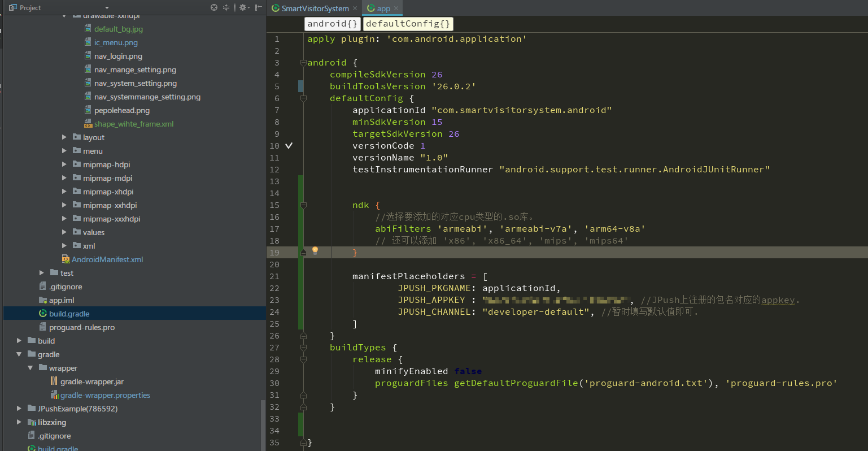Hide the Project tool window
The image size is (868, 451).
tap(258, 7)
